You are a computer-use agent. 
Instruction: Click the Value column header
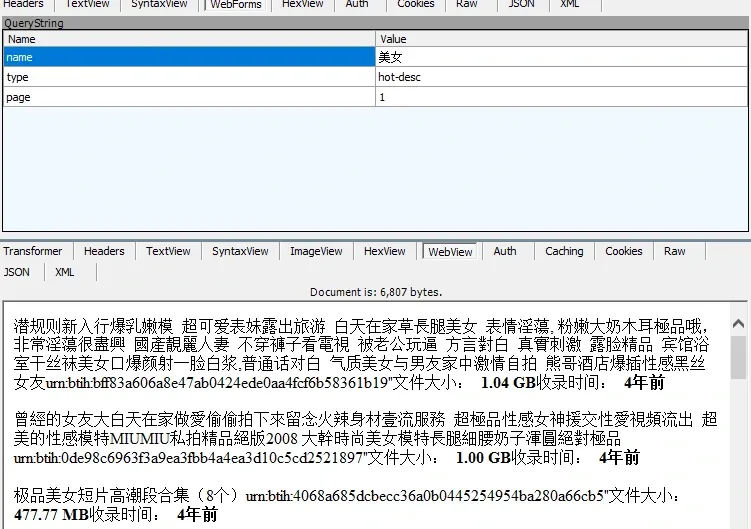point(561,39)
